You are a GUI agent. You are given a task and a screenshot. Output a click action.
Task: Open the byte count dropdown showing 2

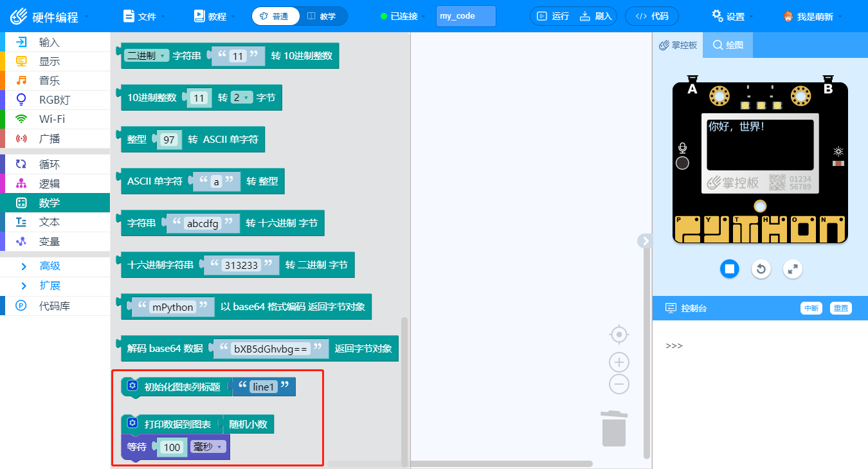click(x=241, y=98)
